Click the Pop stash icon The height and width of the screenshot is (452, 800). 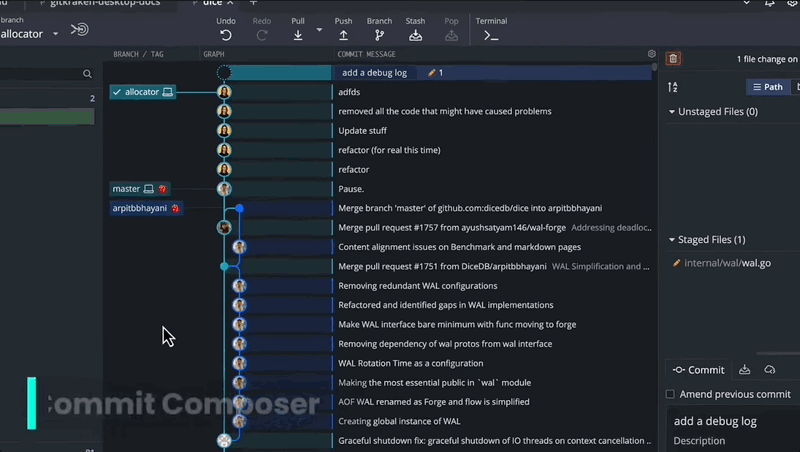click(451, 35)
